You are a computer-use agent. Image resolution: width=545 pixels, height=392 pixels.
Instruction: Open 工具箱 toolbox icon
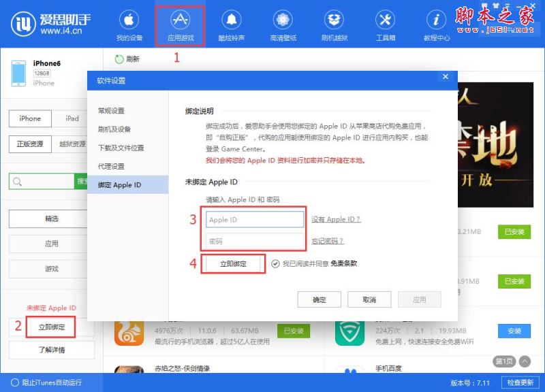tap(385, 25)
